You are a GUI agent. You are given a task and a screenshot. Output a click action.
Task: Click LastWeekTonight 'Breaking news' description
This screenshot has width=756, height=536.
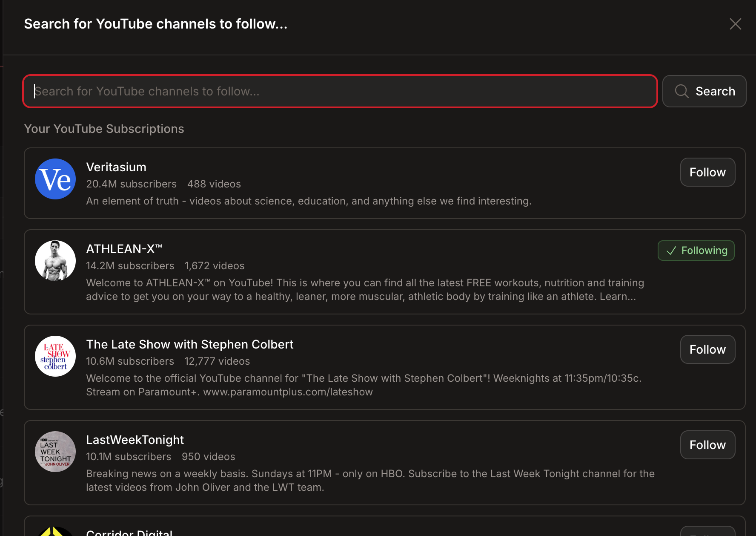[x=370, y=481]
